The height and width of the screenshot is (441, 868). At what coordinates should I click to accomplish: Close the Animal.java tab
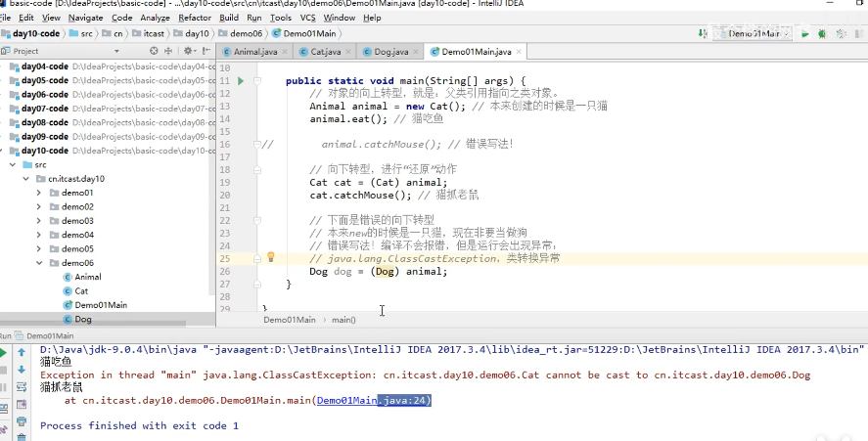click(285, 52)
